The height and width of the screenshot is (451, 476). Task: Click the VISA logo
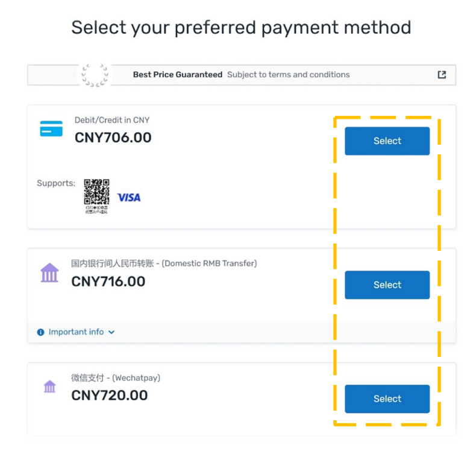point(129,197)
